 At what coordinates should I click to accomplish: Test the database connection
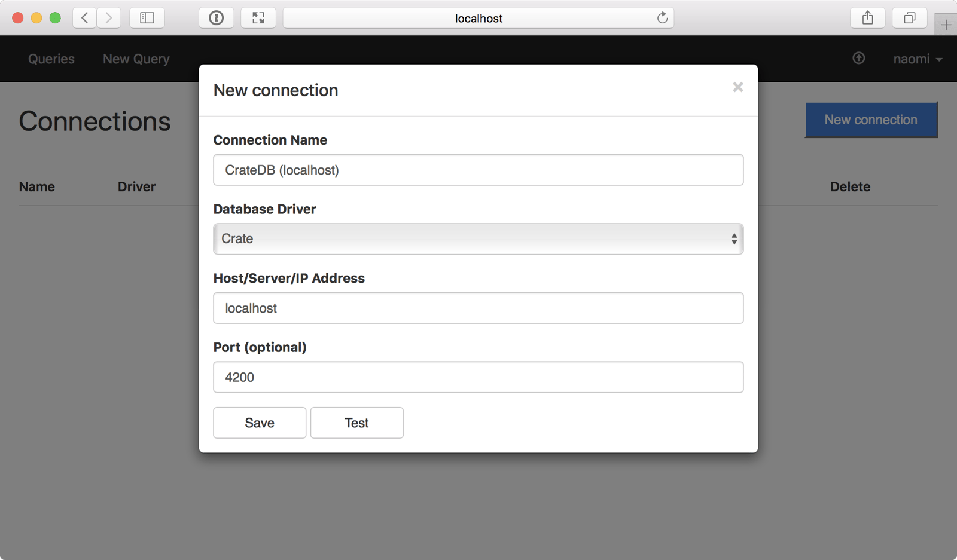tap(356, 423)
